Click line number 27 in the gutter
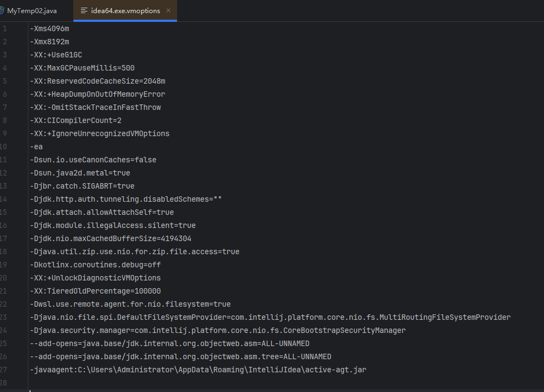 pos(4,370)
